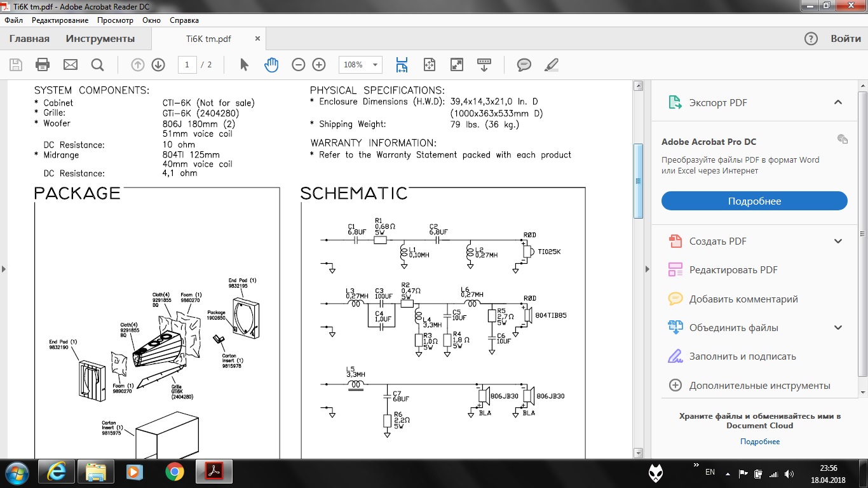Click Создать PDF tool icon
868x488 pixels.
(x=675, y=241)
